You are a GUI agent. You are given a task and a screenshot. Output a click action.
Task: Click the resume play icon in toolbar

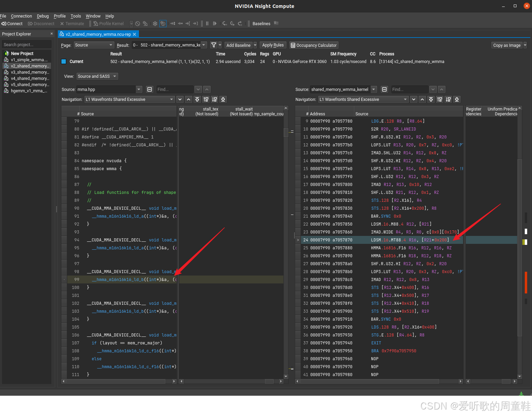(x=215, y=24)
